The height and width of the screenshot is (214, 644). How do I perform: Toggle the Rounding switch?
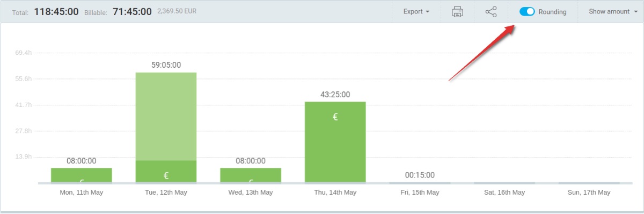(527, 11)
